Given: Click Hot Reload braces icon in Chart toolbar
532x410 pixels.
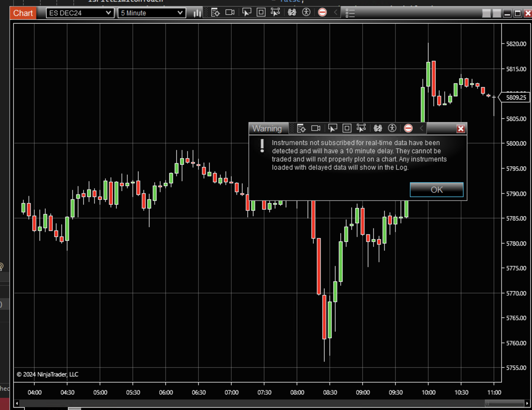Looking at the screenshot, I should (x=292, y=12).
